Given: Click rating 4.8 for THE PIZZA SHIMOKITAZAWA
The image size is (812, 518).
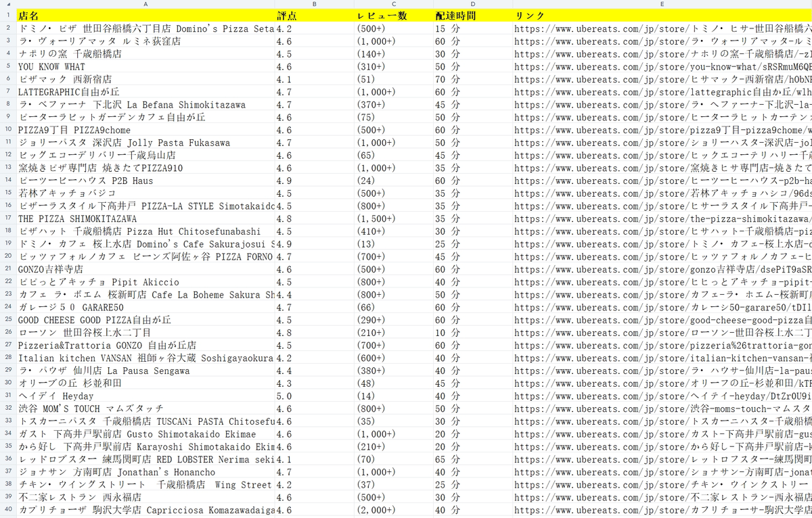Looking at the screenshot, I should [x=315, y=218].
